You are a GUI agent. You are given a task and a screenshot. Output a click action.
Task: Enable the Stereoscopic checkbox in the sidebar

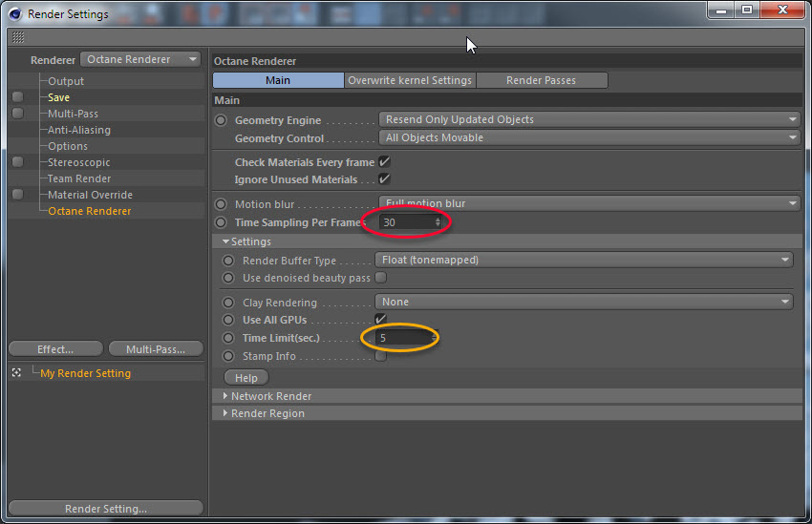click(x=17, y=162)
